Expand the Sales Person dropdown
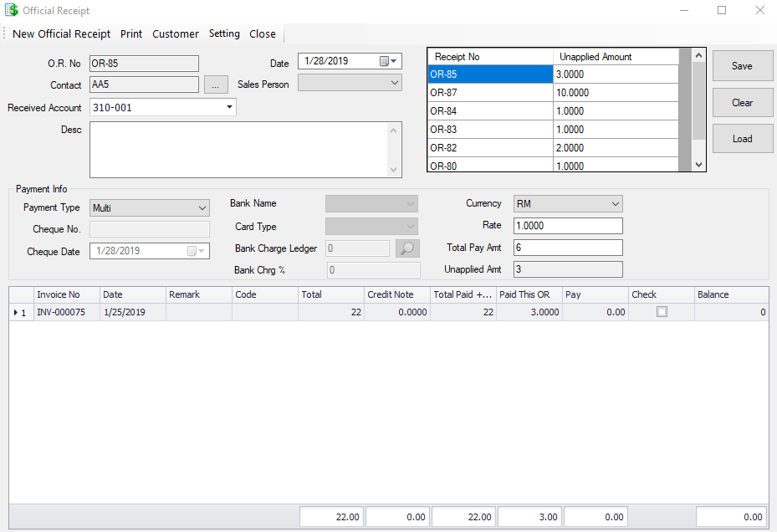The height and width of the screenshot is (532, 777). pos(395,83)
